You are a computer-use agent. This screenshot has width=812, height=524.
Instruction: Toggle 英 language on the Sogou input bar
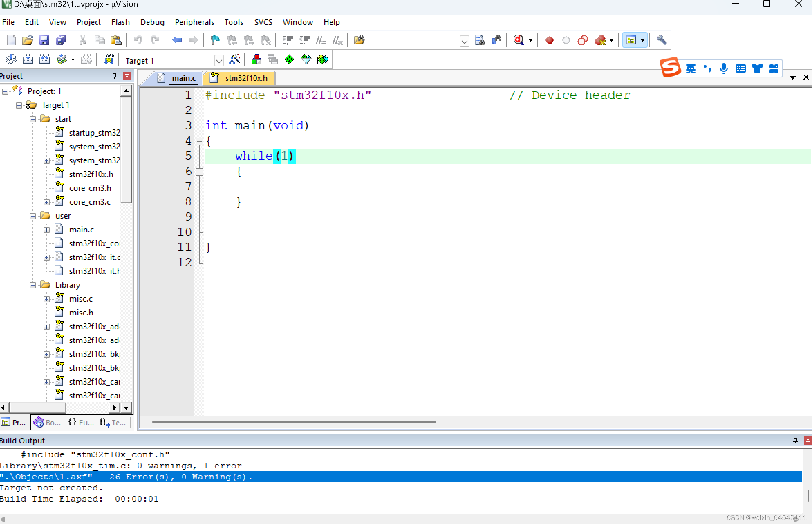click(x=691, y=68)
